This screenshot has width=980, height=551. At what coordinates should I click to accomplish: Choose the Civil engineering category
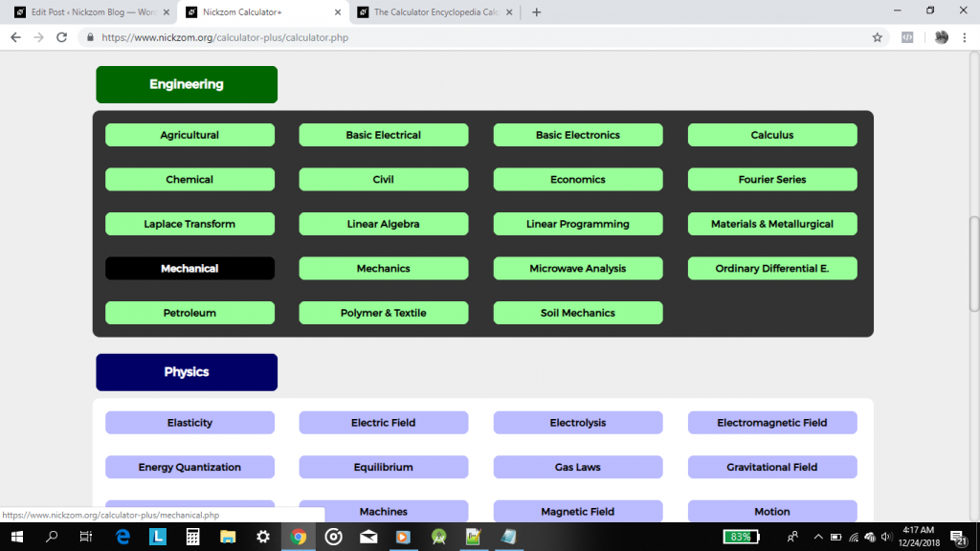[x=384, y=179]
